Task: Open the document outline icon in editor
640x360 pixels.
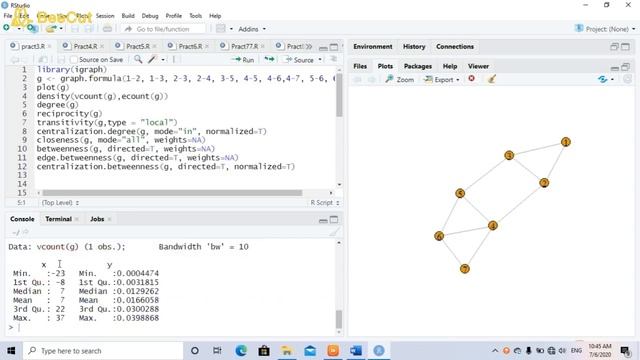Action: (333, 59)
